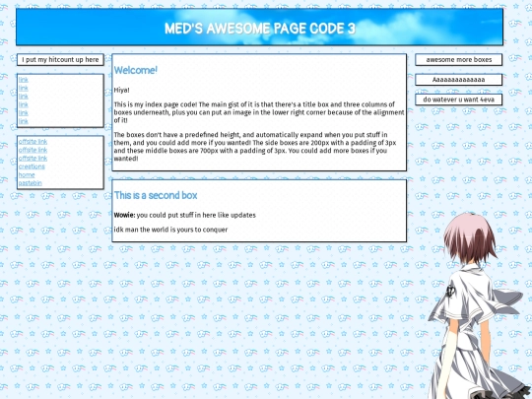Click the "This is a second box" heading
This screenshot has height=399, width=532.
(x=156, y=195)
